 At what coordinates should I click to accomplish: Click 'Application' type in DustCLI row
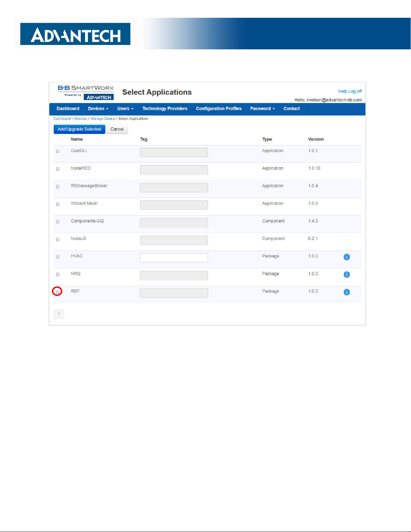[x=273, y=151]
